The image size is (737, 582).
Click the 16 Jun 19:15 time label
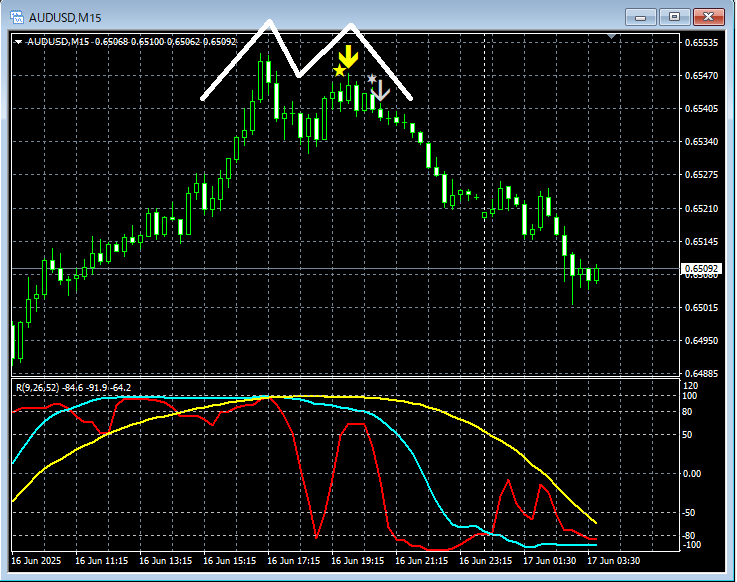coord(357,560)
